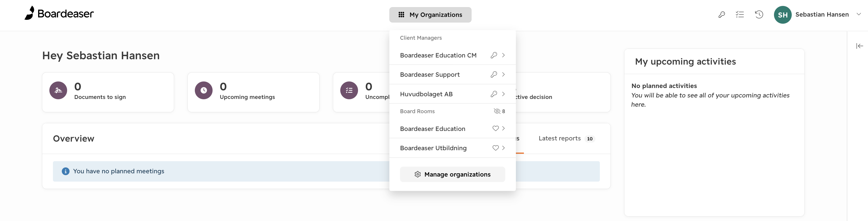Open the Documents to sign card

tap(108, 92)
